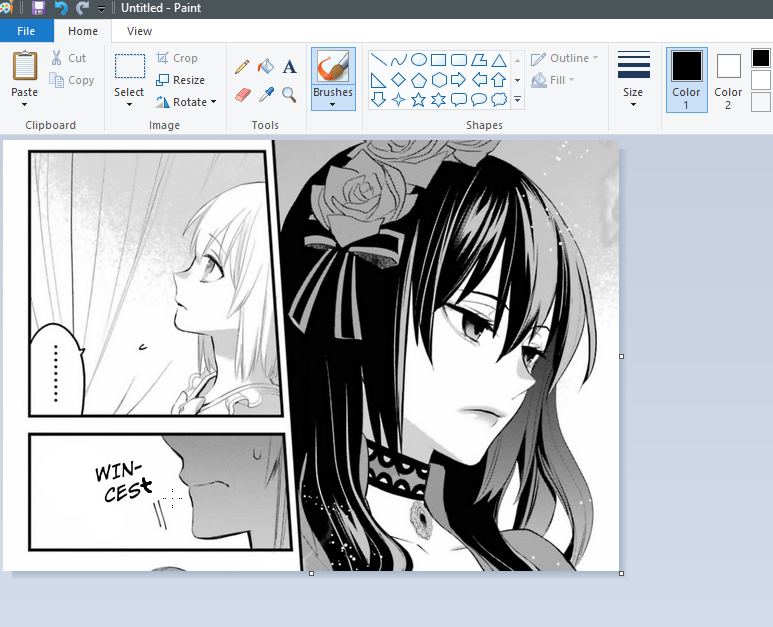Viewport: 773px width, 627px height.
Task: Expand the full Shapes gallery
Action: tap(518, 100)
